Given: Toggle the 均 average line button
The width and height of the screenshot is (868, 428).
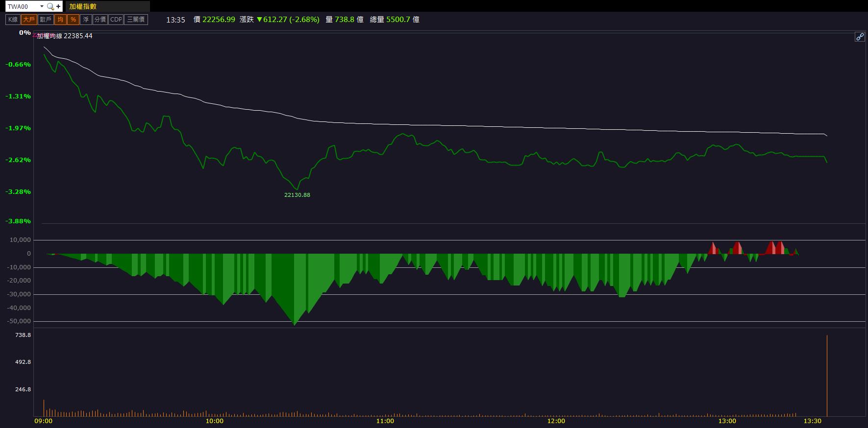Looking at the screenshot, I should [x=60, y=20].
